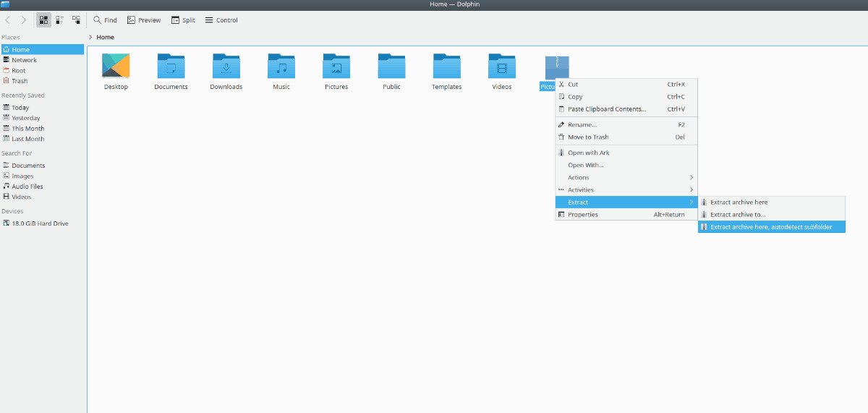Click the Find toolbar button
Image resolution: width=868 pixels, height=413 pixels.
click(x=105, y=20)
